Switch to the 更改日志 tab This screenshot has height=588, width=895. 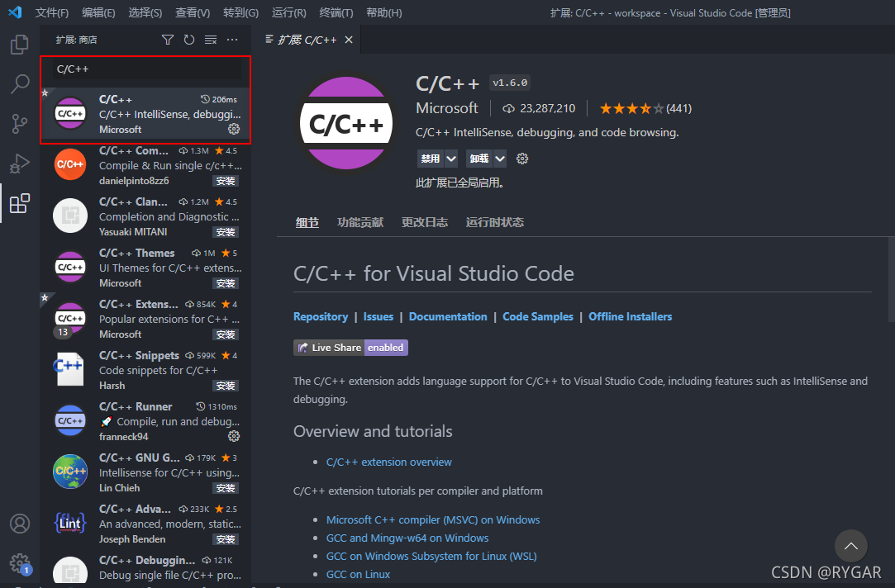pos(424,222)
